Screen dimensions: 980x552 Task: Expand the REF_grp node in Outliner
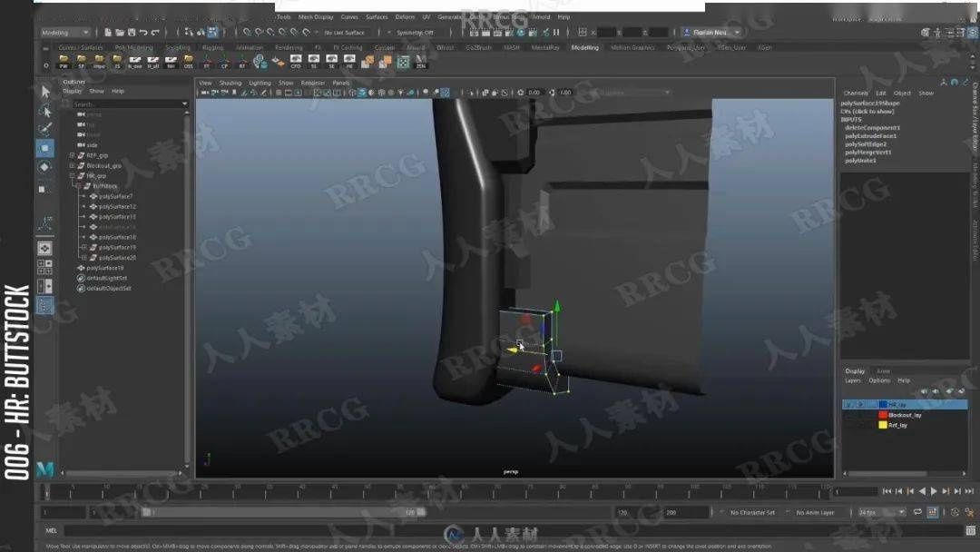tap(72, 155)
